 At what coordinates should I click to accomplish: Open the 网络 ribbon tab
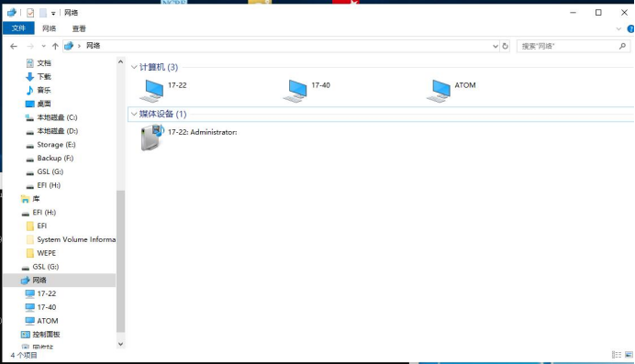point(49,28)
